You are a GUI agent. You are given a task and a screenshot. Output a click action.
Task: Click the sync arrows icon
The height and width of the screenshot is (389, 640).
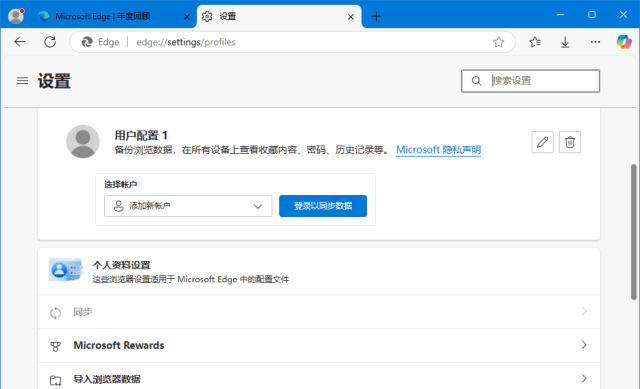56,313
